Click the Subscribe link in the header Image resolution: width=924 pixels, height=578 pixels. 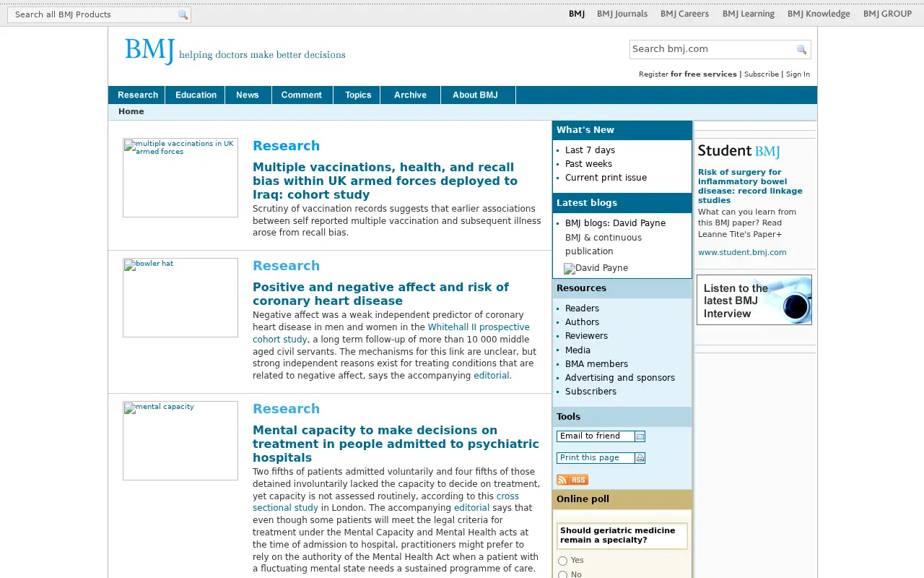click(x=762, y=74)
